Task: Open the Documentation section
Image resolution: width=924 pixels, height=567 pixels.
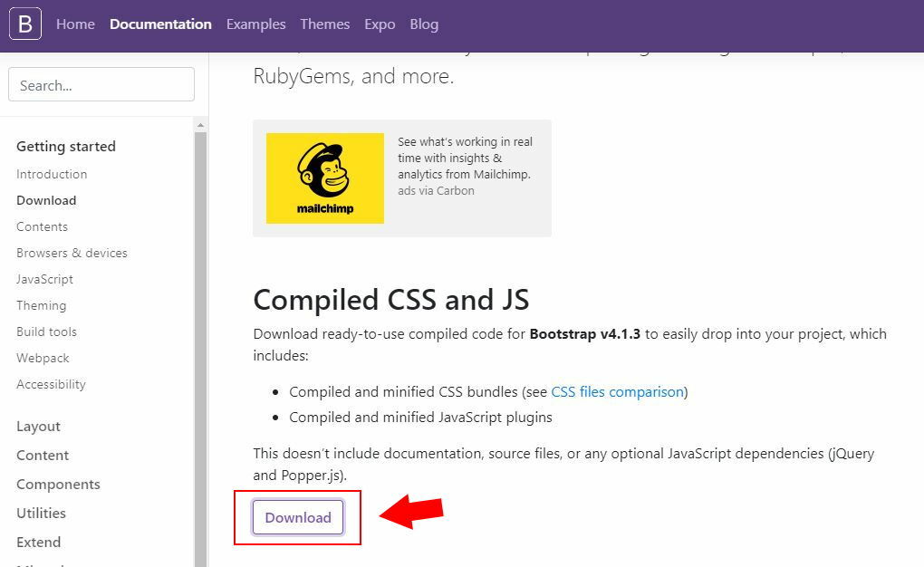Action: [x=160, y=24]
